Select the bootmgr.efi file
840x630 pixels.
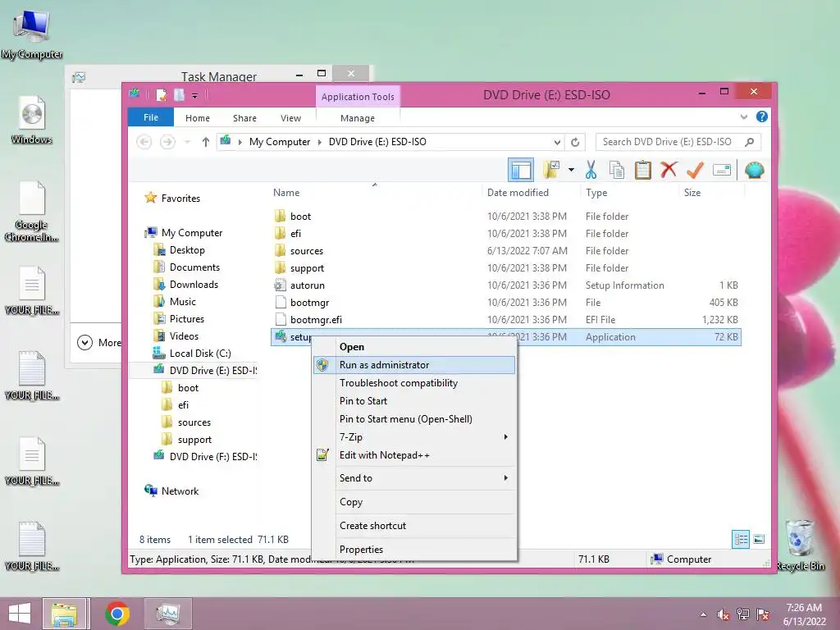[x=505, y=319]
